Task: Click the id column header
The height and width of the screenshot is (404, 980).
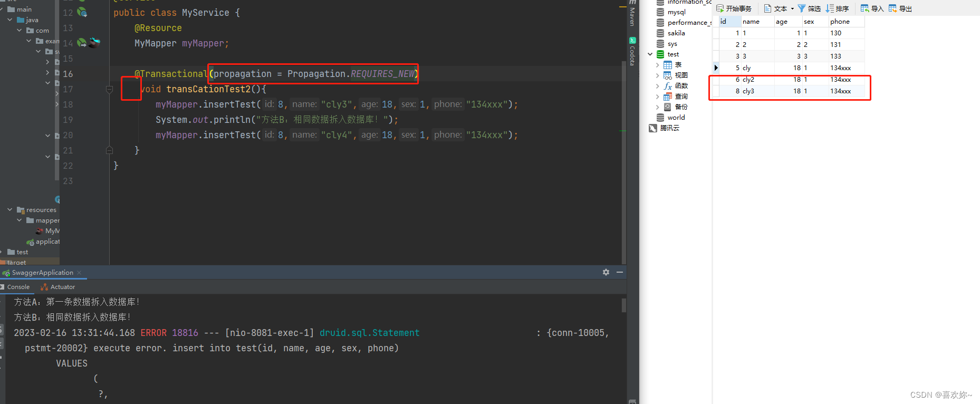Action: tap(730, 22)
